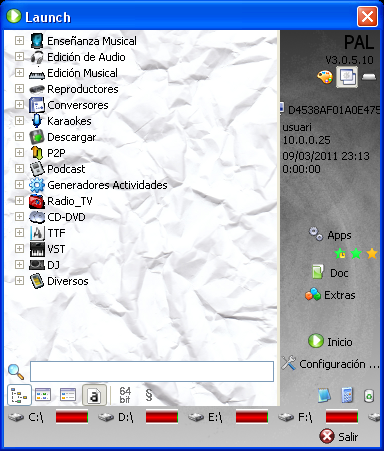
Task: Open the recycle bin icon
Action: [369, 396]
